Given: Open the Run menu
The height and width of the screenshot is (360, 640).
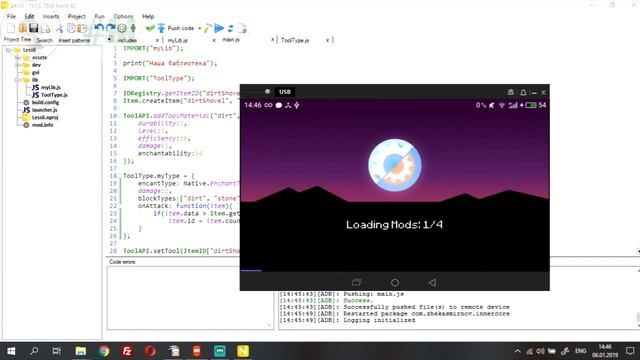Looking at the screenshot, I should pos(100,16).
